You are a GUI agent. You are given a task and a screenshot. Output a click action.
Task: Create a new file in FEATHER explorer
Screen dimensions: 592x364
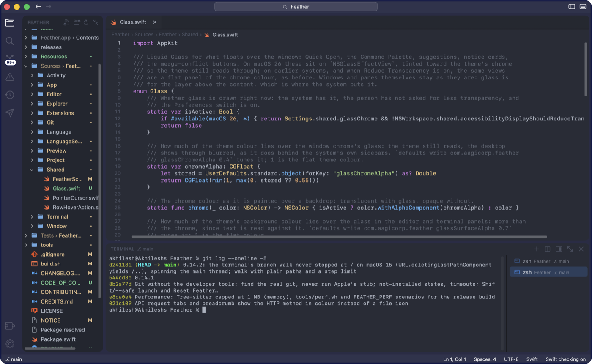tap(66, 22)
